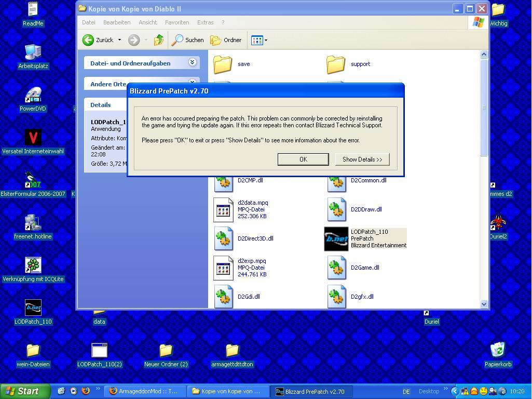The image size is (532, 399).
Task: Click the scroll down arrow in file list
Action: 484,304
